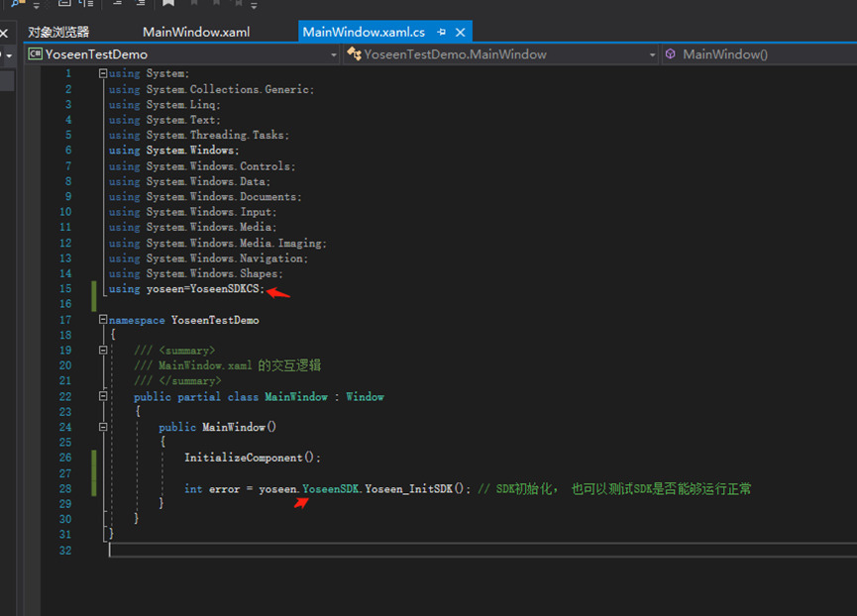
Task: Collapse the namespace YoseenTestDemo block
Action: [x=102, y=319]
